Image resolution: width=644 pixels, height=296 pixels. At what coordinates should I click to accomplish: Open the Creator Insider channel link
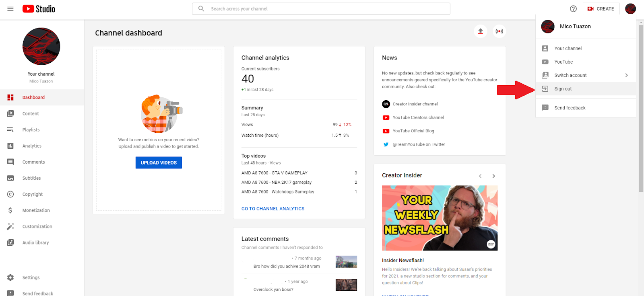pos(415,104)
